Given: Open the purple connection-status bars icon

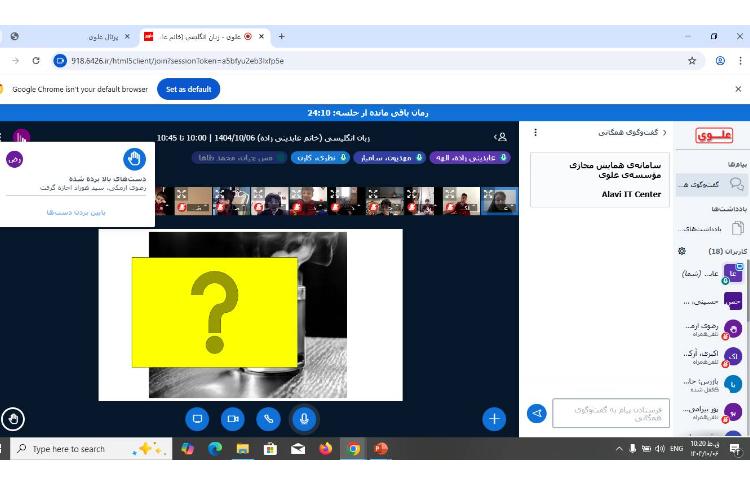Looking at the screenshot, I should pos(21,136).
